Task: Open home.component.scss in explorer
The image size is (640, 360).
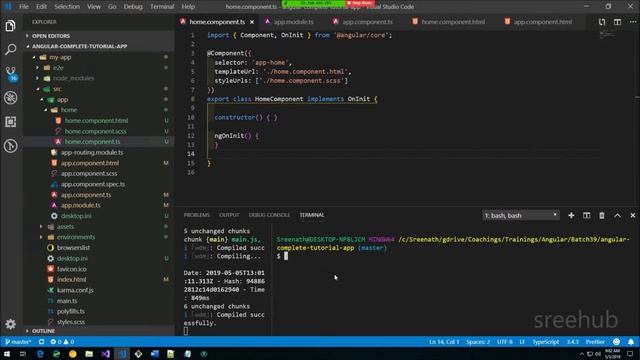Action: click(95, 131)
